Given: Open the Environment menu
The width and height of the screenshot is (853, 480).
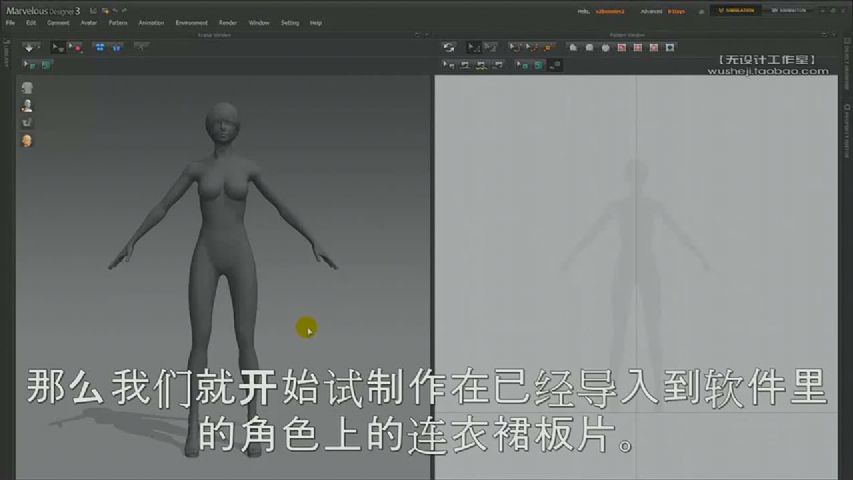Looking at the screenshot, I should pyautogui.click(x=191, y=23).
